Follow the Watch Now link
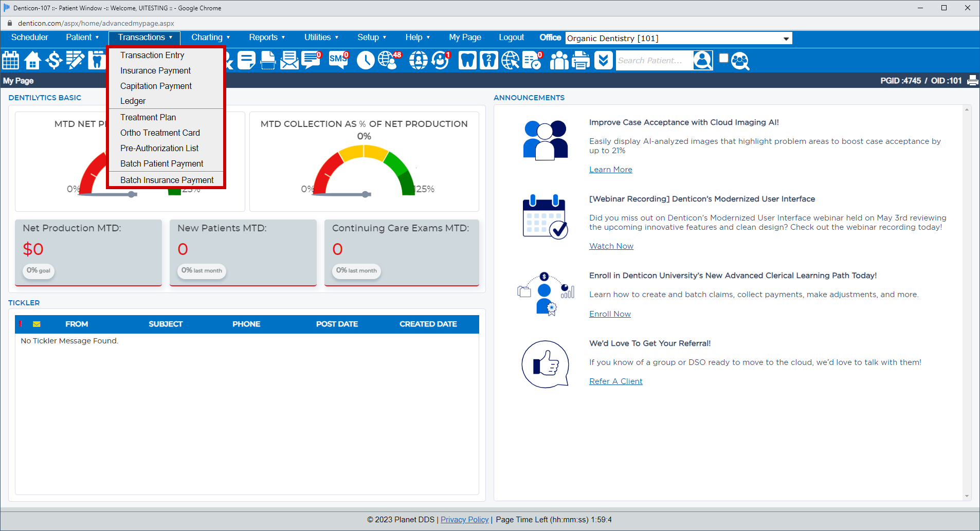The width and height of the screenshot is (980, 531). point(611,246)
